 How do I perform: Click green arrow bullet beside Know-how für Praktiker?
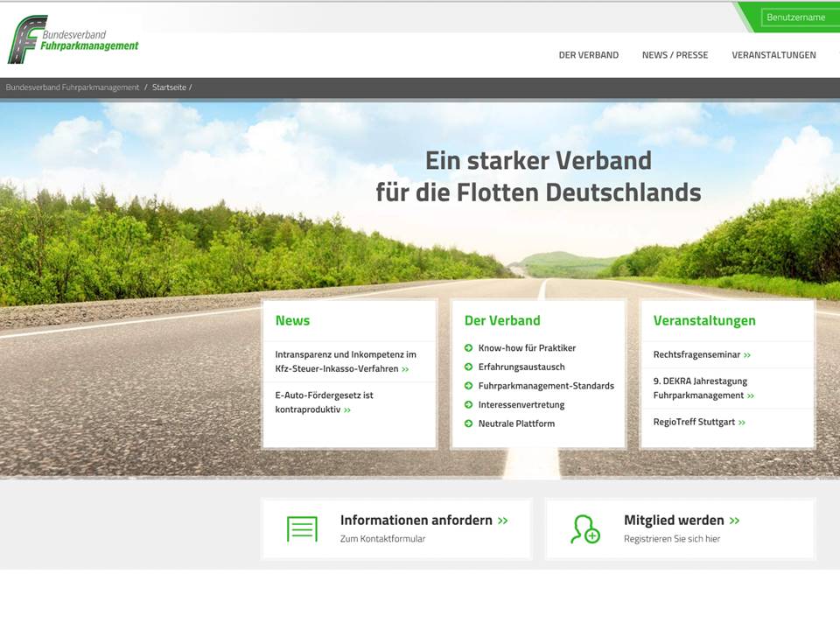(469, 348)
